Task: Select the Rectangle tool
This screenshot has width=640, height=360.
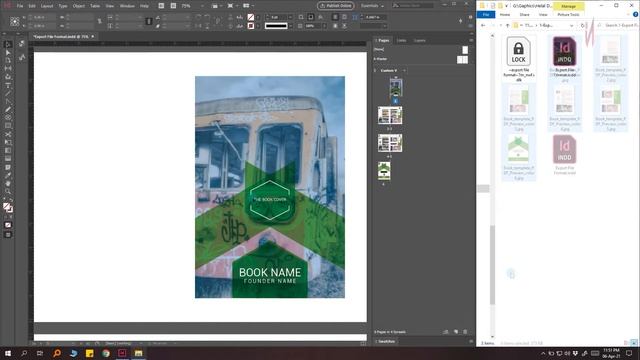Action: click(x=8, y=126)
